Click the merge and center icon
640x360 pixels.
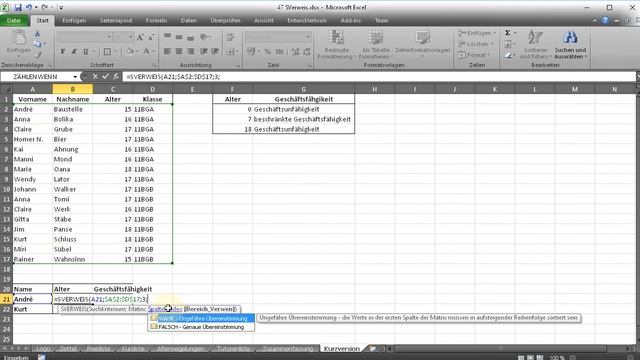[230, 51]
